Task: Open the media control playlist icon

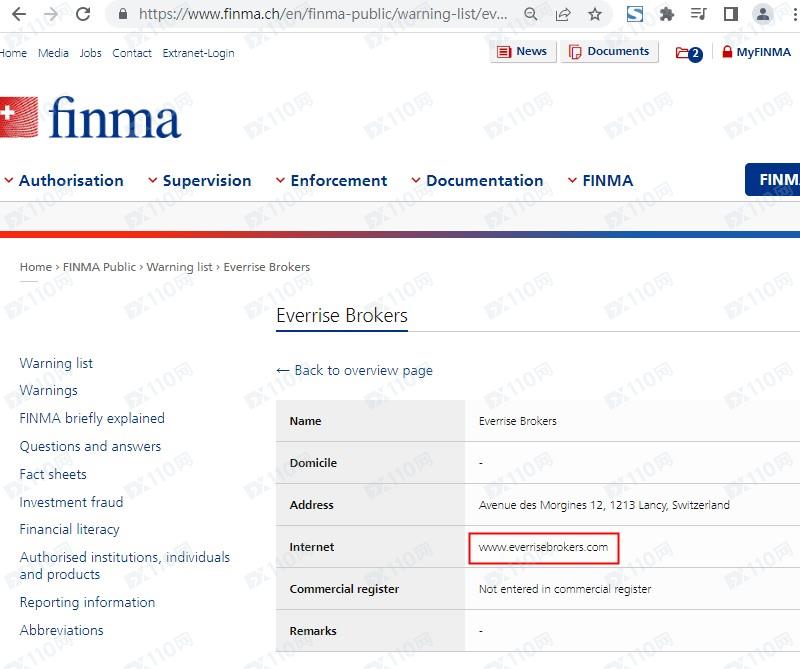Action: (699, 14)
